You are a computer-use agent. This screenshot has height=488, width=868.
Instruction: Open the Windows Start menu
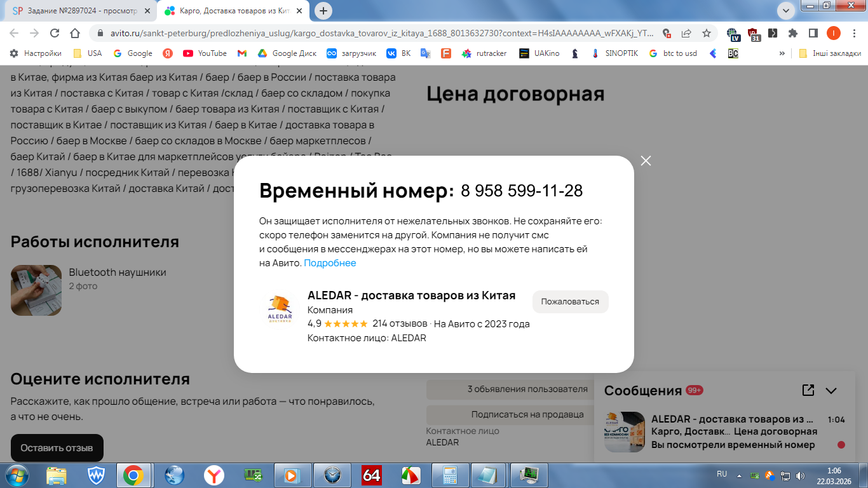pyautogui.click(x=16, y=475)
